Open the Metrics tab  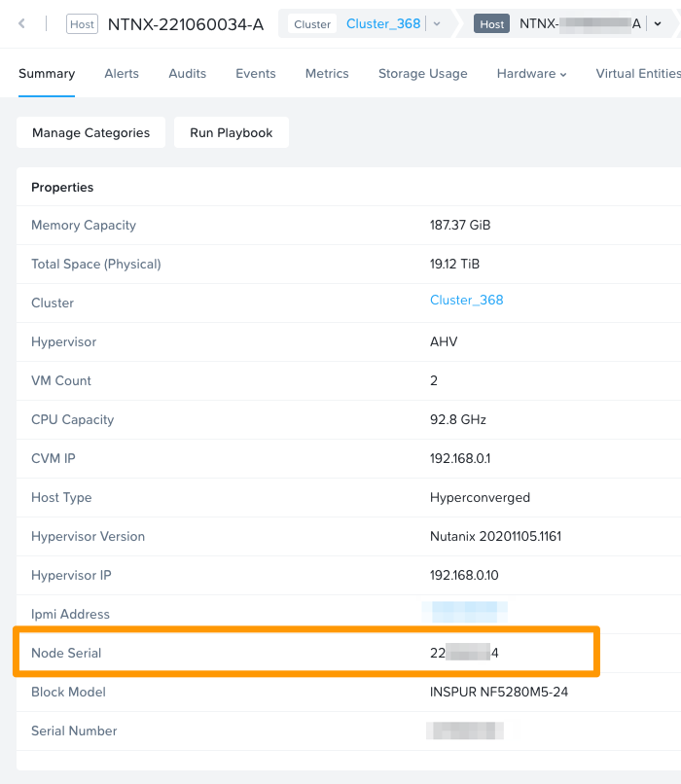[x=327, y=74]
